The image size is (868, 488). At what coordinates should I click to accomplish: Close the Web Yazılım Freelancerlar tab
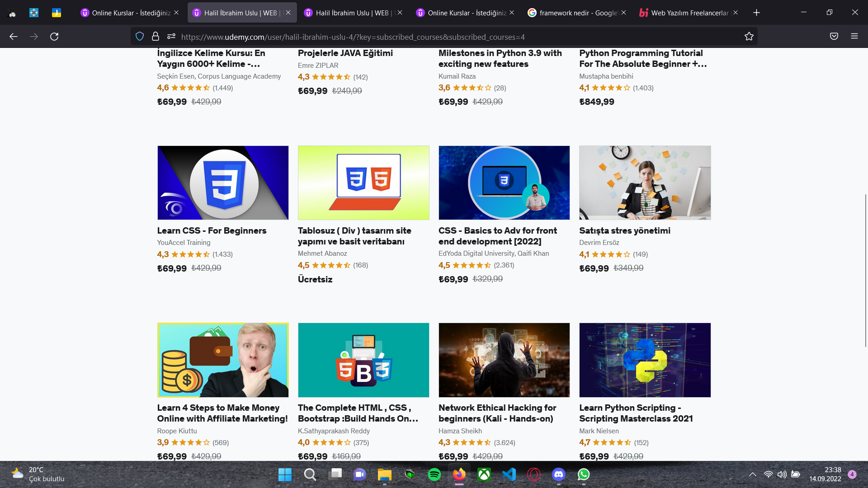736,13
